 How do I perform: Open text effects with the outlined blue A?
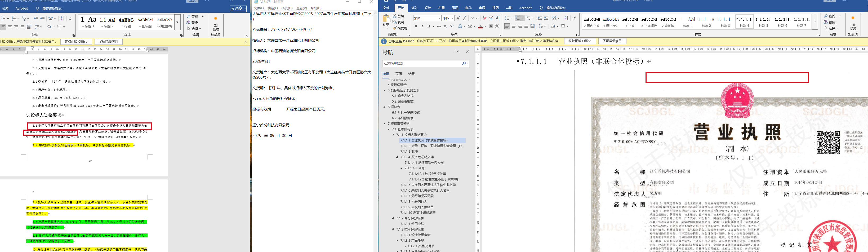tap(460, 26)
